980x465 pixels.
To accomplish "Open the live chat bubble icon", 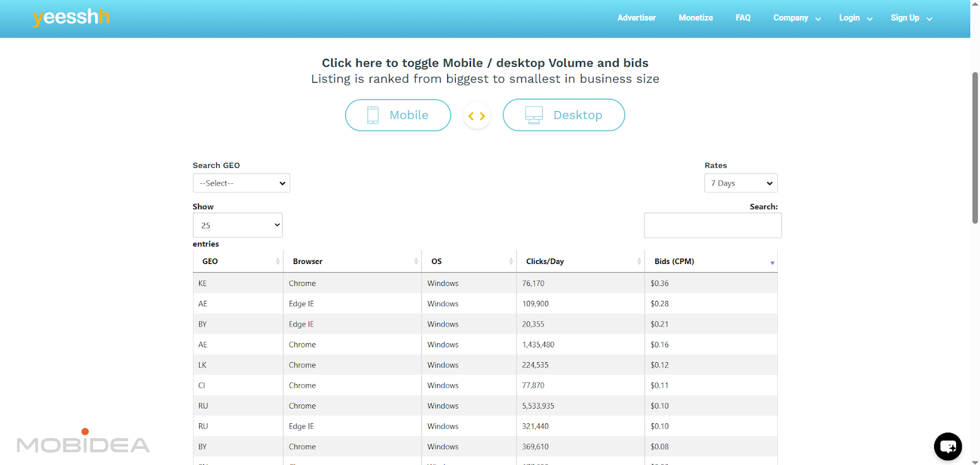I will coord(948,446).
